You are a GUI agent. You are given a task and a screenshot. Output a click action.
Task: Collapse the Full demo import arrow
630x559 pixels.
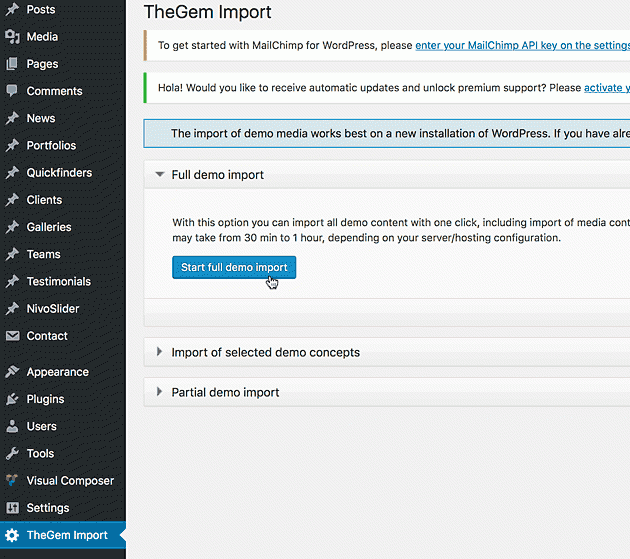click(x=160, y=174)
